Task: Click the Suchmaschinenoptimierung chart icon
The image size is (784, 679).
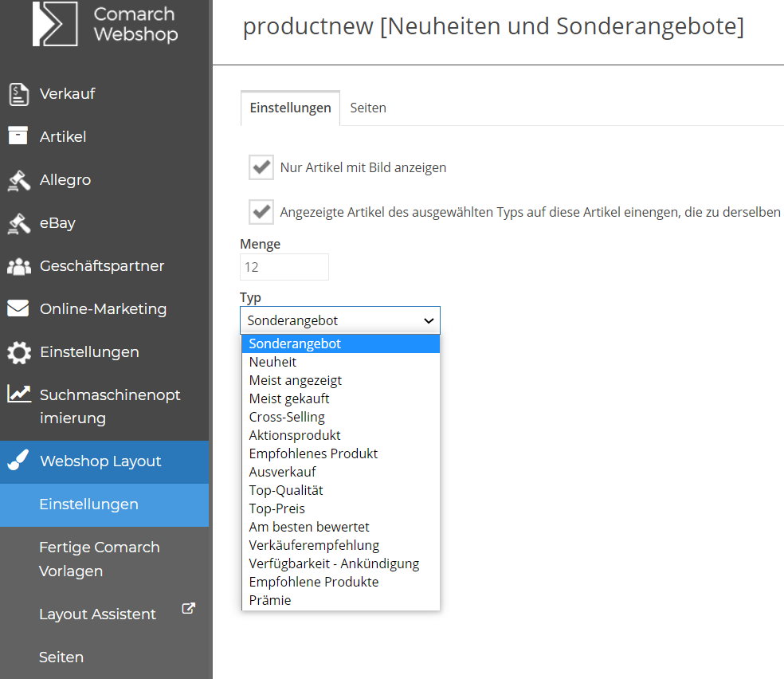Action: click(19, 394)
